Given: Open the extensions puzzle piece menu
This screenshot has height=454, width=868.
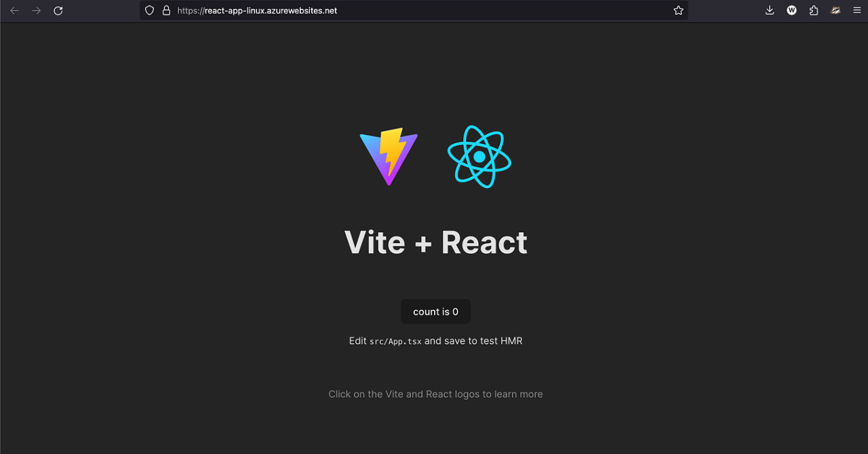Looking at the screenshot, I should tap(813, 10).
